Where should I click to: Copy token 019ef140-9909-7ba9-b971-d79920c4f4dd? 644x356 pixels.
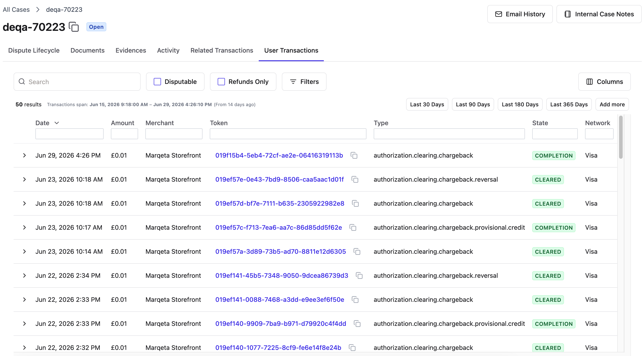click(357, 324)
